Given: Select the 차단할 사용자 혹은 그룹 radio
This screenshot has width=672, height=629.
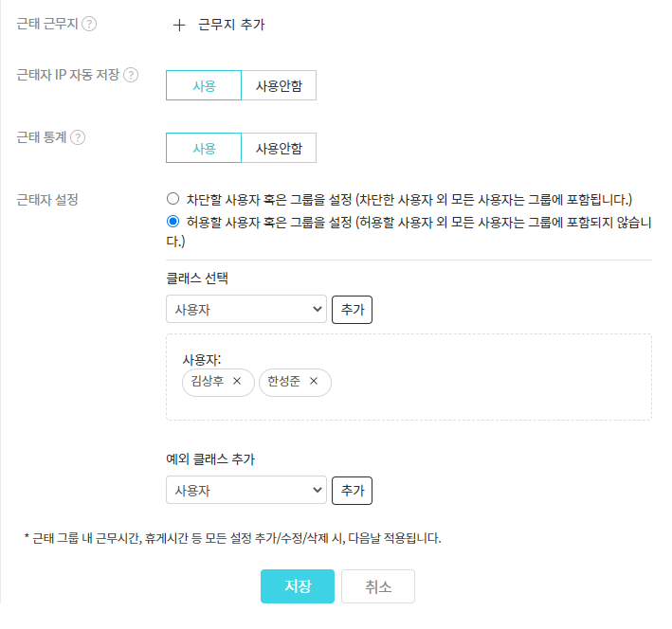Looking at the screenshot, I should point(173,199).
